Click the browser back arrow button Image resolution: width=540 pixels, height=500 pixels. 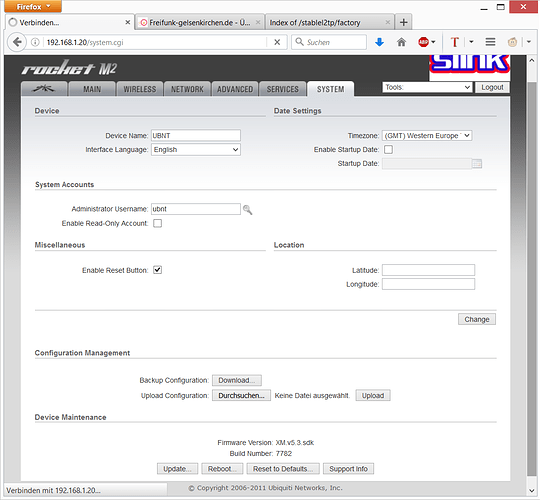pos(17,42)
